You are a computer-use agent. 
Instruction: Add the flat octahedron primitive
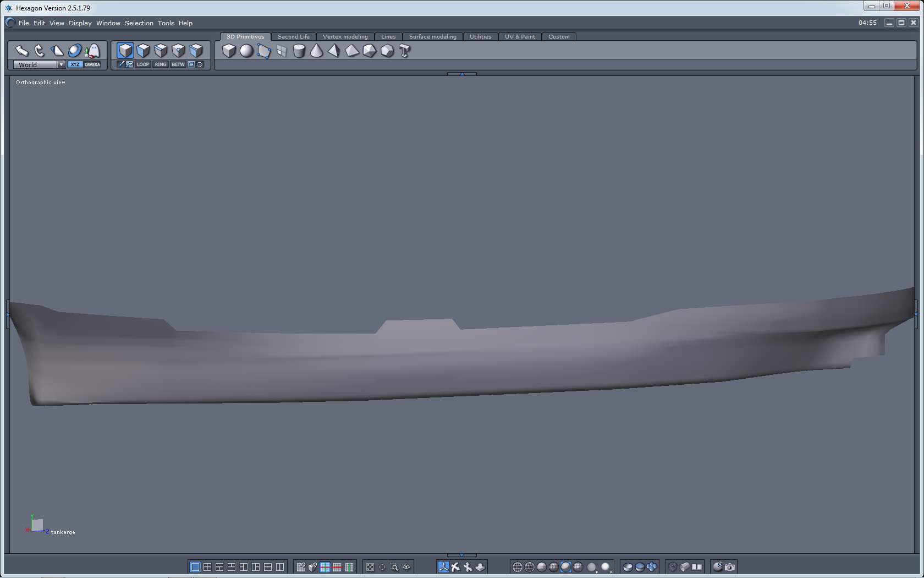pyautogui.click(x=352, y=51)
